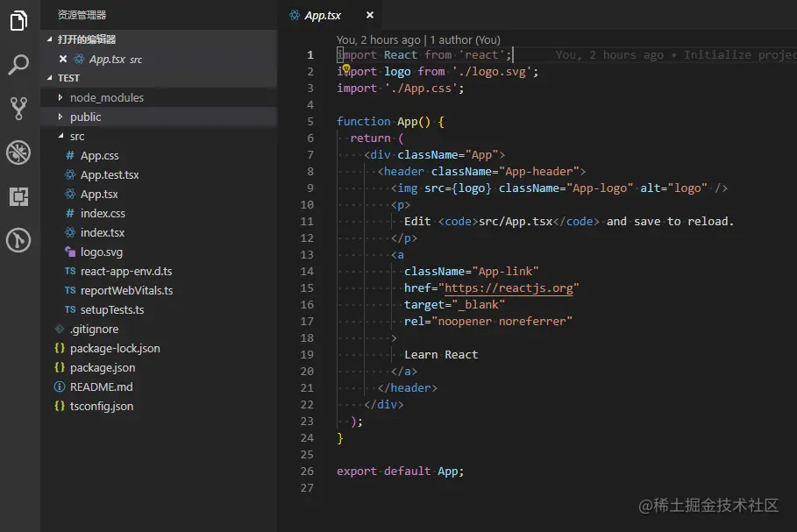Click the './App.css' import line
This screenshot has width=797, height=532.
pos(400,89)
